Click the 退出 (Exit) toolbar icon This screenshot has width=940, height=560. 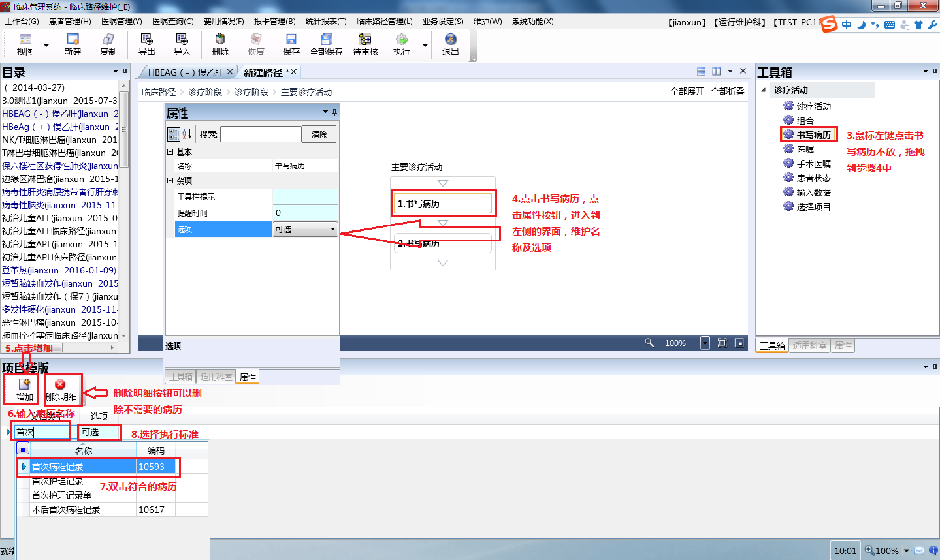pyautogui.click(x=451, y=45)
